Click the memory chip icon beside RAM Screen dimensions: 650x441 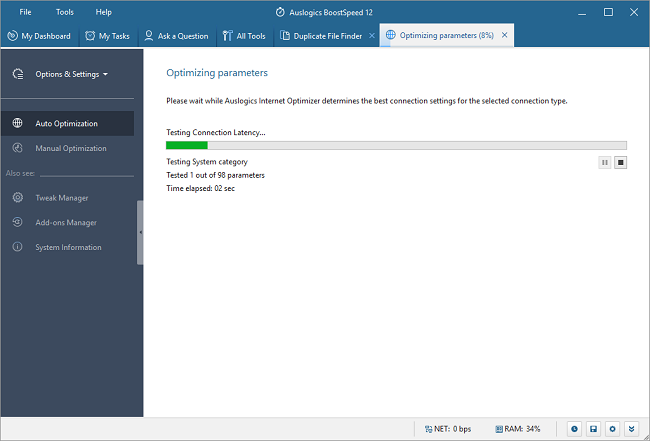click(499, 429)
